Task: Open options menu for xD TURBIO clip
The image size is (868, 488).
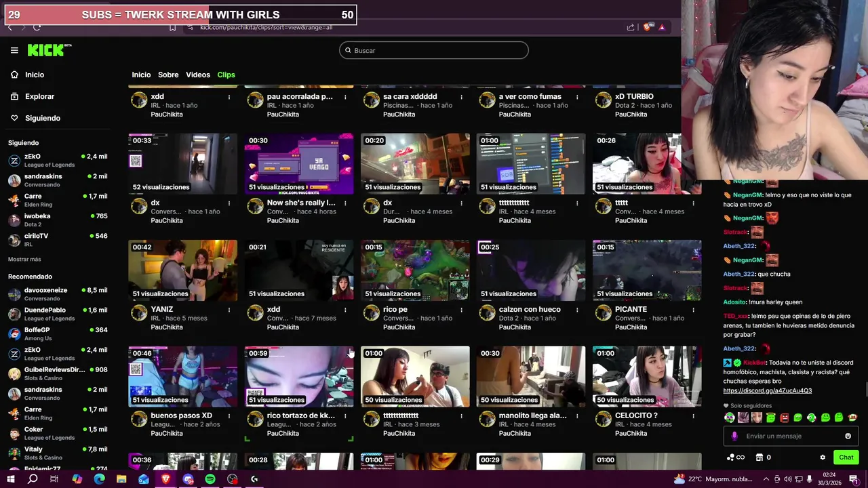Action: pos(693,97)
